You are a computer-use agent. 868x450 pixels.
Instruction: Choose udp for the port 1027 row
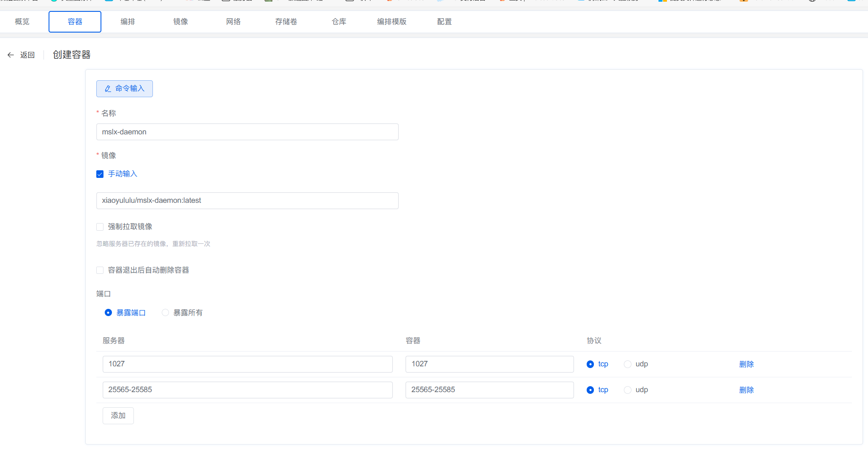[x=628, y=364]
